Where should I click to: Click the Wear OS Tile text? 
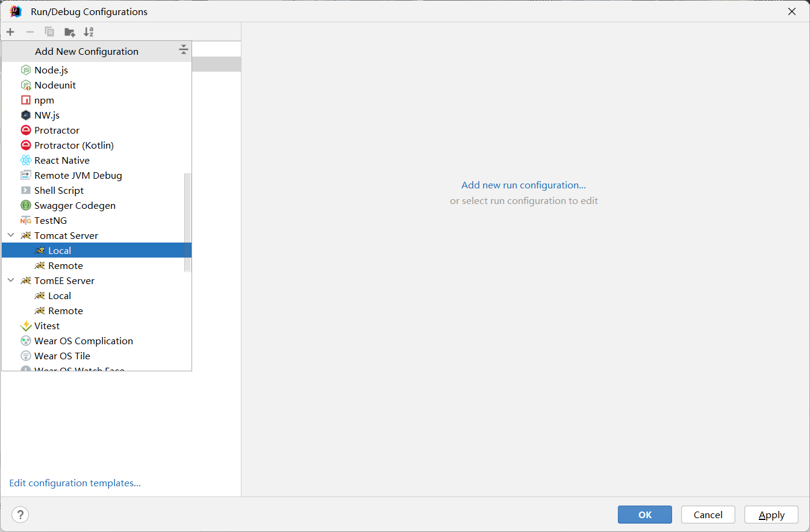pyautogui.click(x=62, y=356)
